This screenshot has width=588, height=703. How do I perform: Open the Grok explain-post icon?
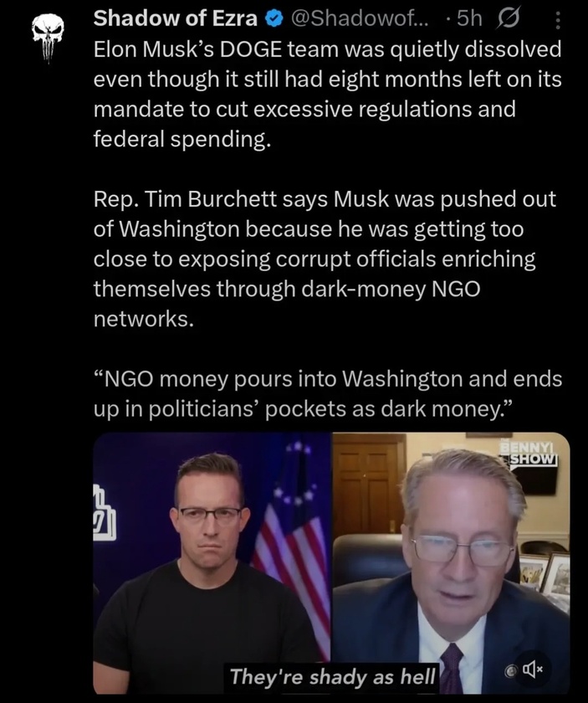[x=508, y=19]
